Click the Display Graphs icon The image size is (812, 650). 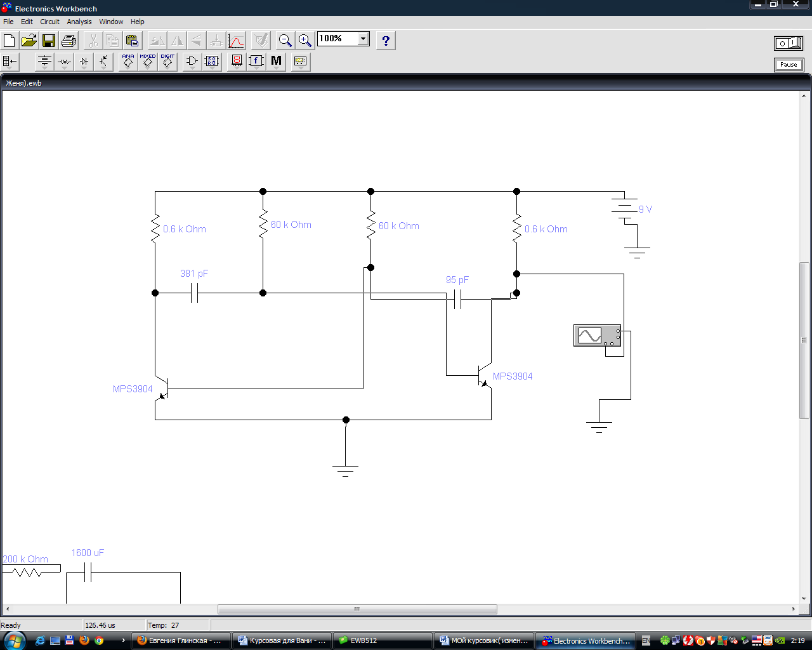(x=236, y=41)
